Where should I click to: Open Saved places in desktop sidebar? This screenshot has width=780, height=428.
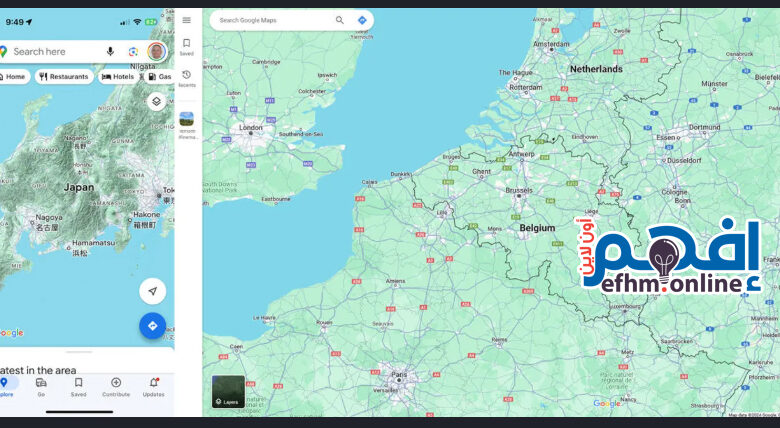pos(187,47)
